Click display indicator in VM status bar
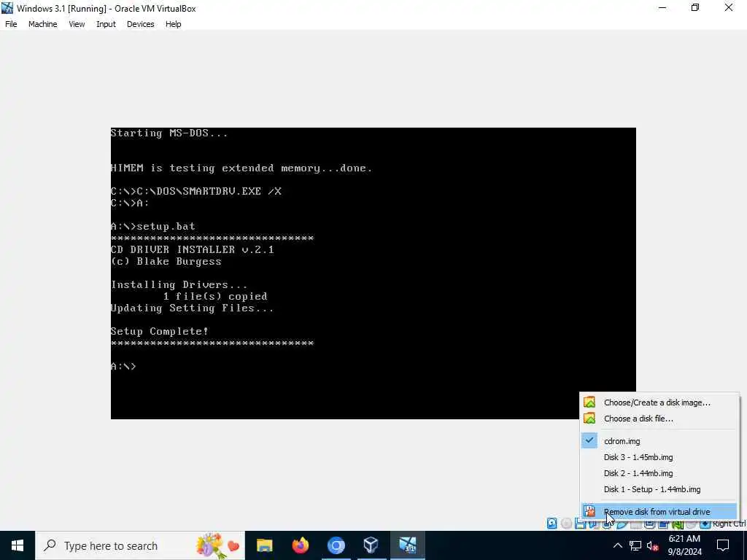The image size is (747, 560). tap(649, 524)
